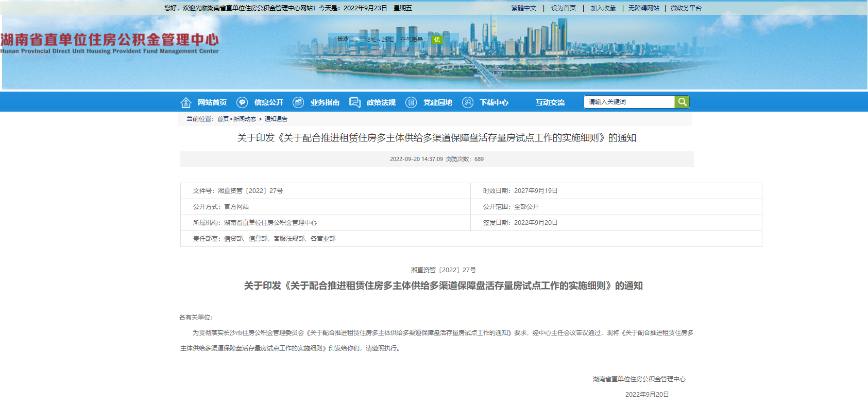Go to the 政策法规 section
This screenshot has width=868, height=407.
381,102
